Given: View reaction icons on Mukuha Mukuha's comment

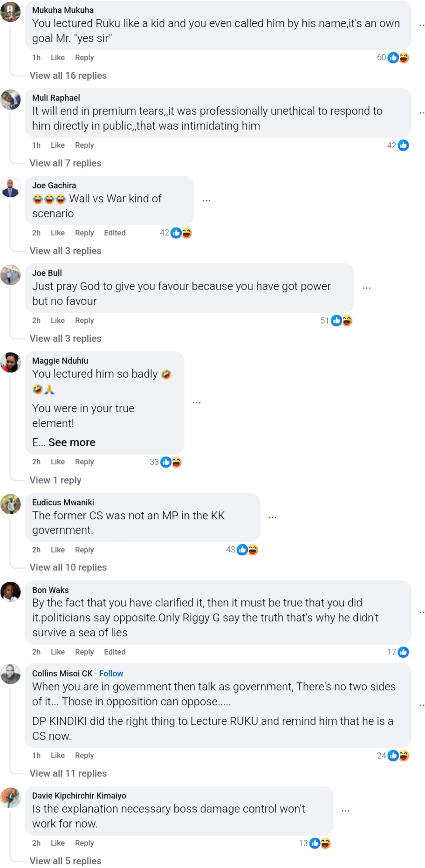Looking at the screenshot, I should pyautogui.click(x=398, y=57).
